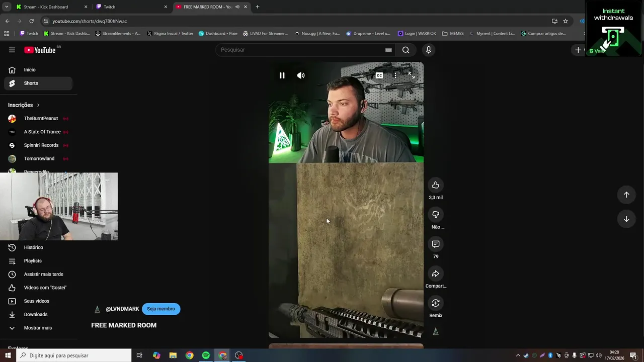
Task: Open the tab search dropdown arrow
Action: [7, 7]
